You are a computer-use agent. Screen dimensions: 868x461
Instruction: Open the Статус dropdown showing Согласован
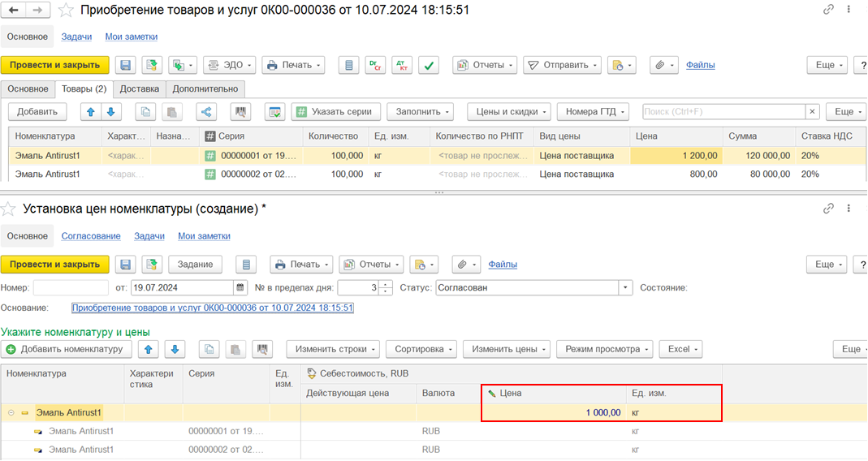pyautogui.click(x=625, y=287)
